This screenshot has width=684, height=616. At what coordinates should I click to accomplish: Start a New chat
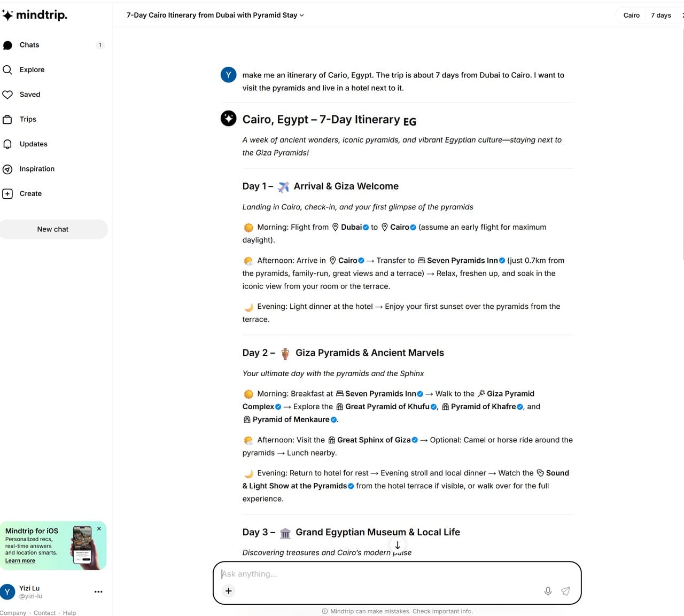pos(53,229)
